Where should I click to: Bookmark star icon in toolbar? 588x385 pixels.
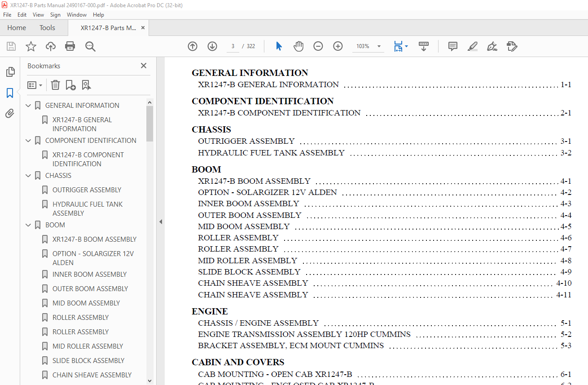point(31,46)
